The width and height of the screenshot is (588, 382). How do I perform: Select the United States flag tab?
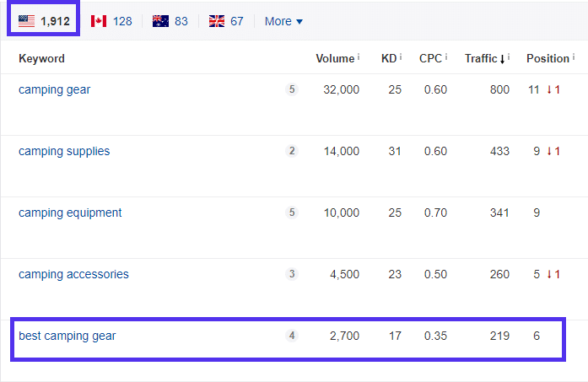point(44,20)
